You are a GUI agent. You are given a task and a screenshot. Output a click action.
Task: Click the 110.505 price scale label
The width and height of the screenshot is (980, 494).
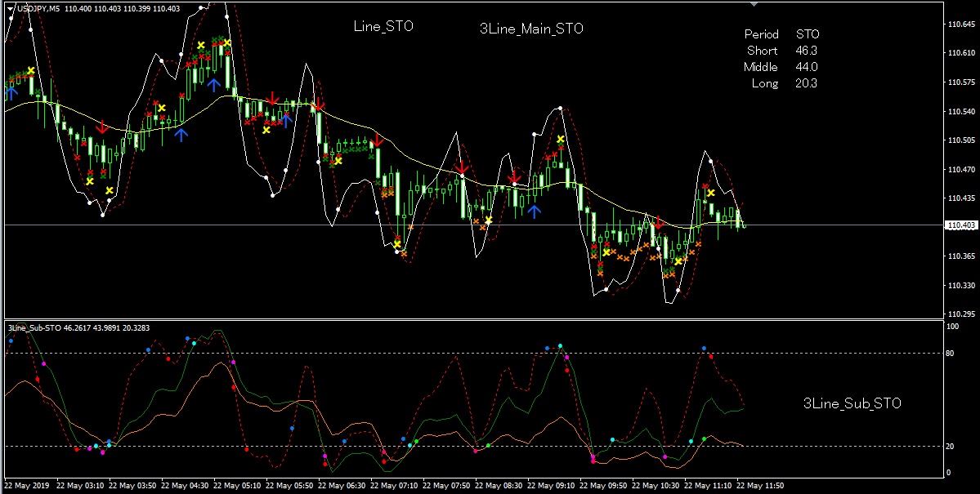tap(962, 140)
